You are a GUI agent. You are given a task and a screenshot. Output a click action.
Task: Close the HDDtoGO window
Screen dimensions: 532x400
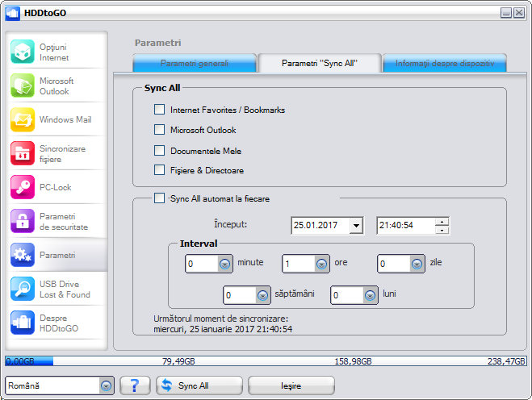point(519,13)
